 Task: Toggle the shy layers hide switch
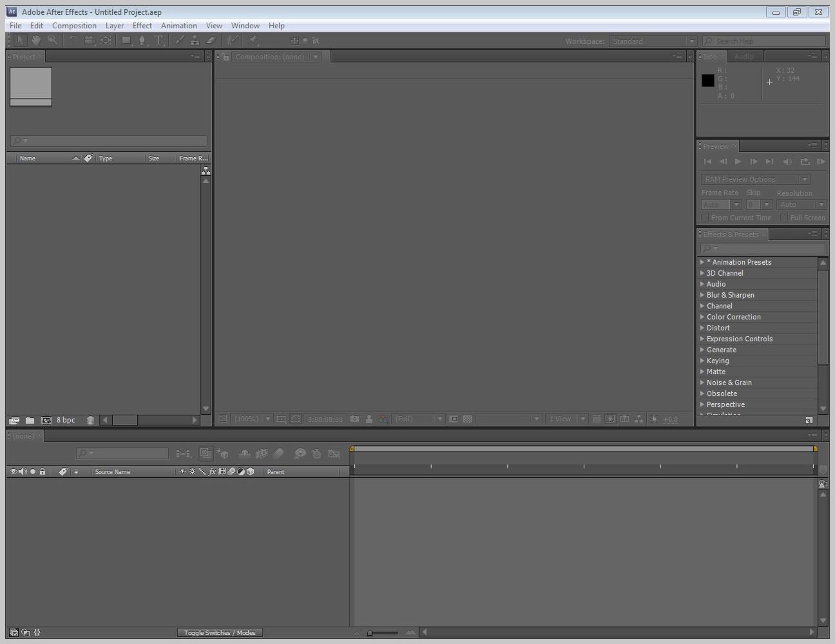point(244,454)
